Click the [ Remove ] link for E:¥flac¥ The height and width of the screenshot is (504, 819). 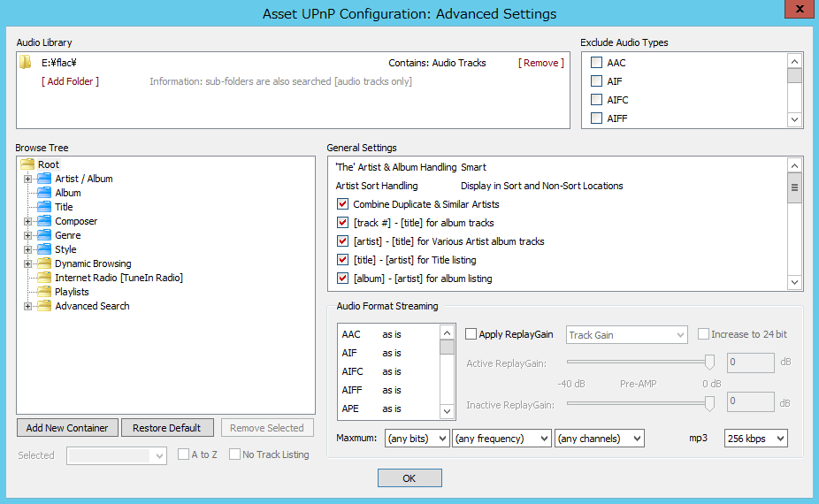tap(541, 63)
